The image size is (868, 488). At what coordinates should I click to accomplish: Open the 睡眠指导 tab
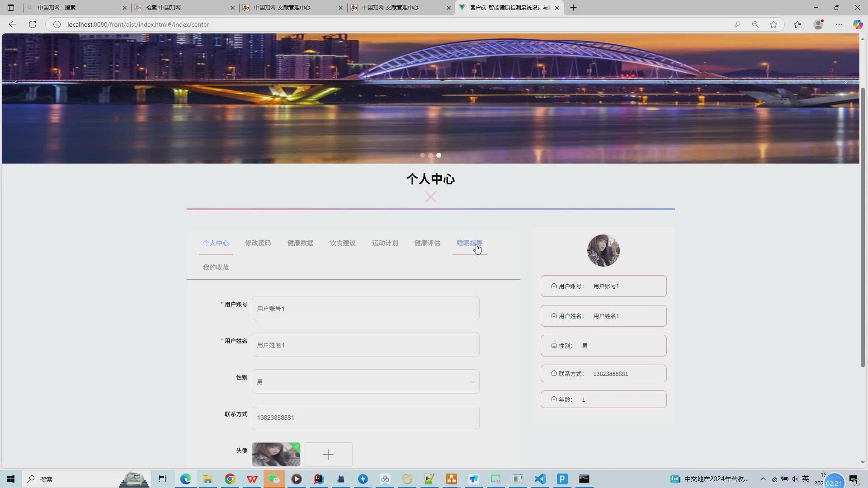pos(469,243)
